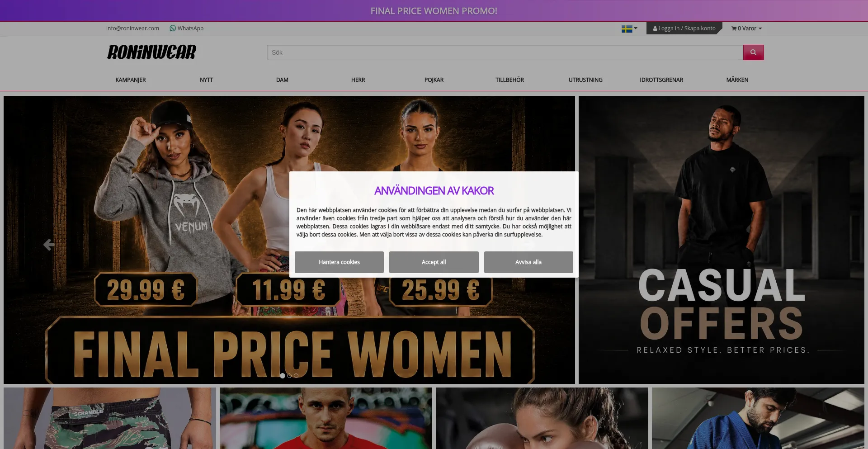Viewport: 868px width, 449px height.
Task: Click Accept all cookies button
Action: pyautogui.click(x=434, y=262)
